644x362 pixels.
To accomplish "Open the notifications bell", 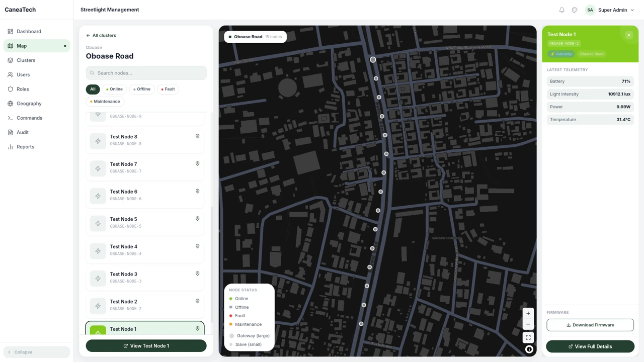I will point(562,10).
